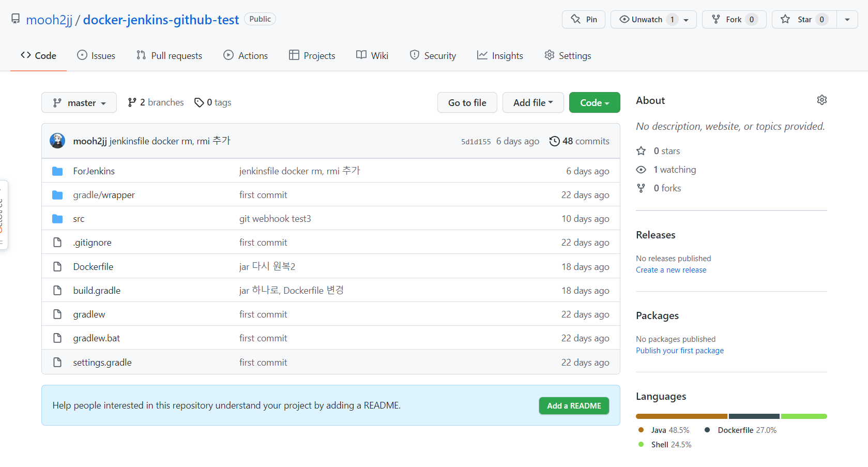Open Create a new release link
868x467 pixels.
(x=671, y=270)
